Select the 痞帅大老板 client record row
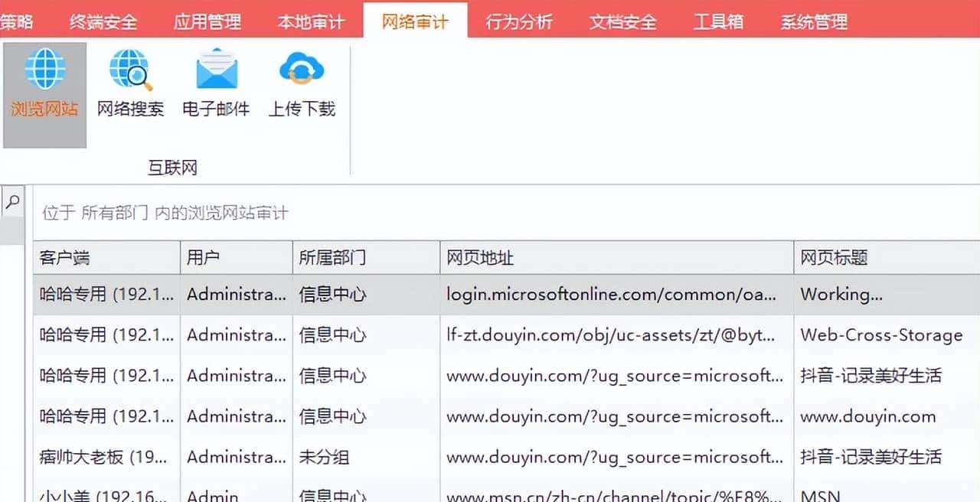This screenshot has width=980, height=502. [x=490, y=457]
